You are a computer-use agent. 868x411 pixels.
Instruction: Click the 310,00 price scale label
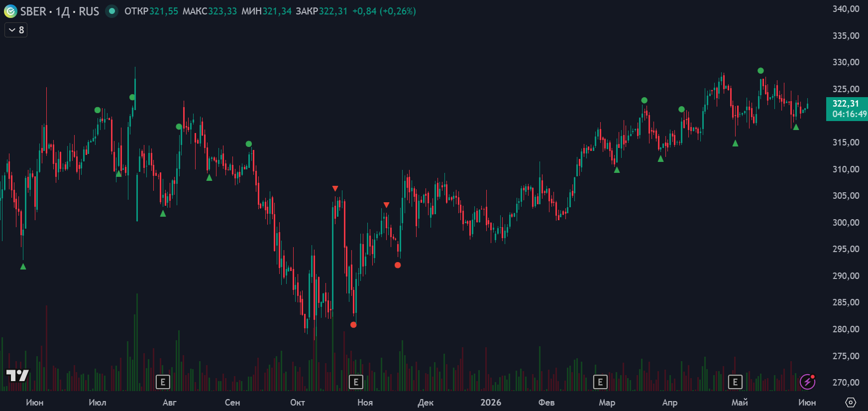coord(846,169)
